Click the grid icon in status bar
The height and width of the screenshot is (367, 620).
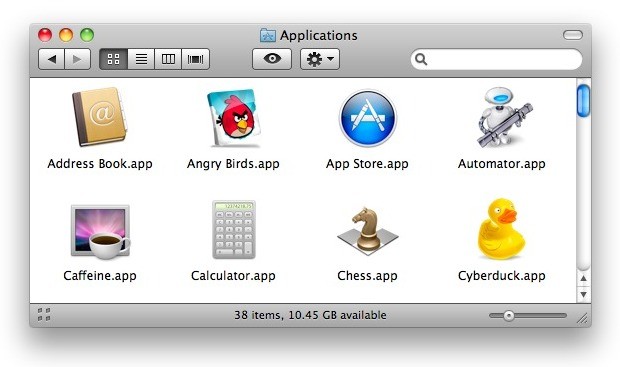(44, 315)
